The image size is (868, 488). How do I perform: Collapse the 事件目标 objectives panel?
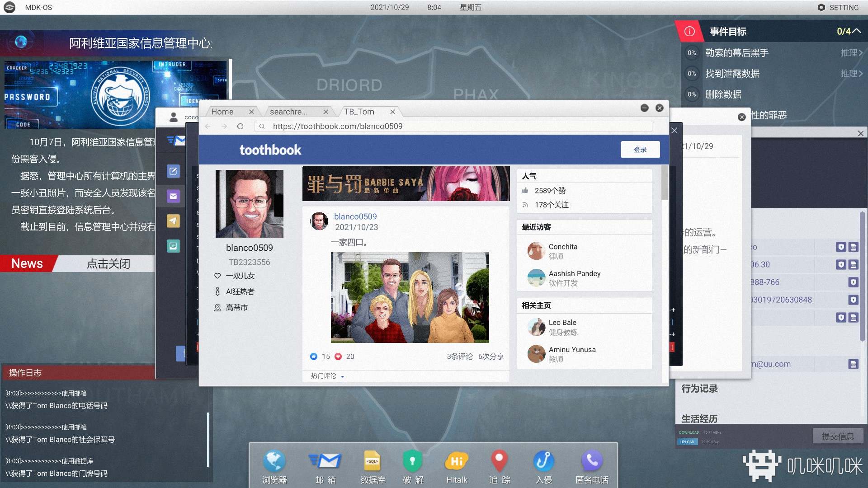tap(856, 31)
